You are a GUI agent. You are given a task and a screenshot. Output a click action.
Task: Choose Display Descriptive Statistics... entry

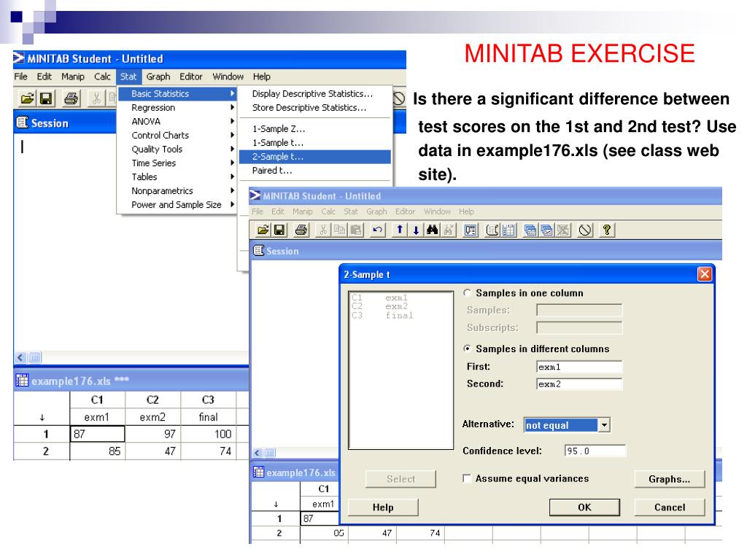[315, 94]
